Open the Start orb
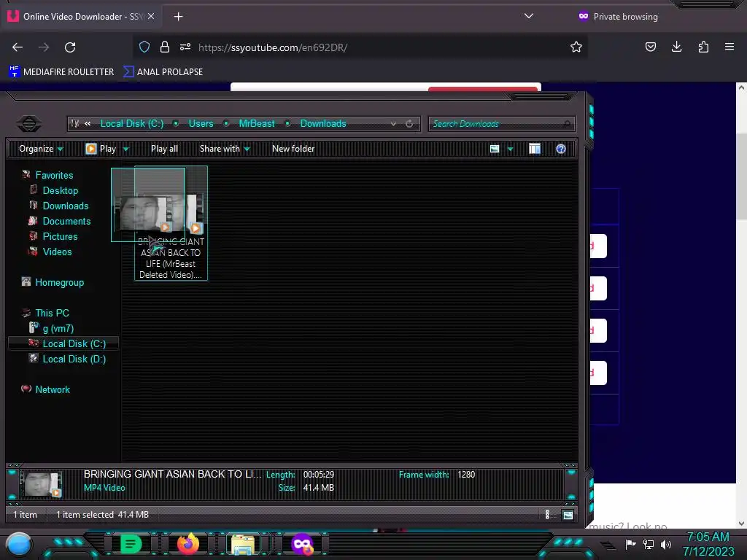 coord(18,544)
